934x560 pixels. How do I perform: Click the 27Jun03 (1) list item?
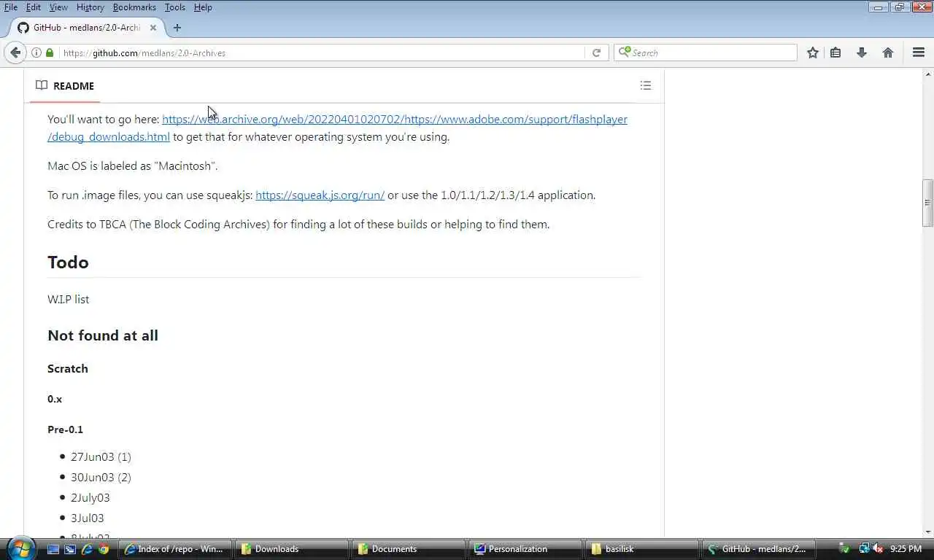pyautogui.click(x=101, y=457)
